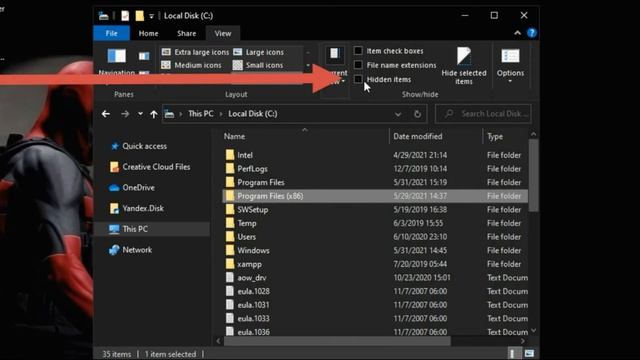Image resolution: width=640 pixels, height=360 pixels.
Task: Click the Hide selected items icon
Action: click(464, 56)
